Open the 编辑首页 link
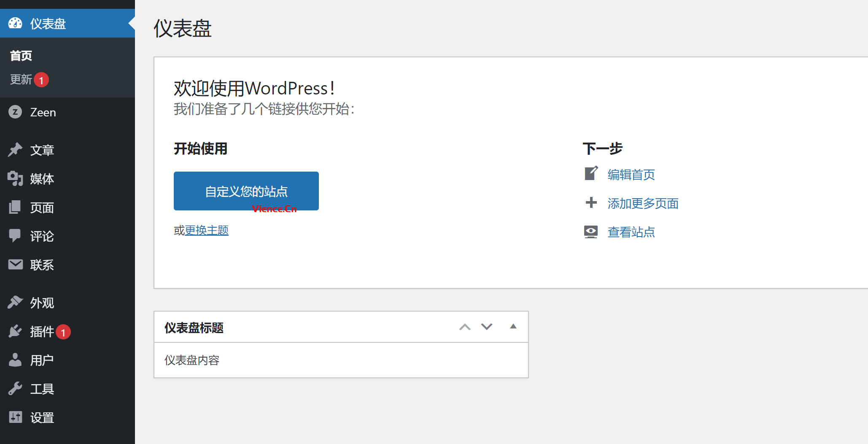 tap(631, 175)
